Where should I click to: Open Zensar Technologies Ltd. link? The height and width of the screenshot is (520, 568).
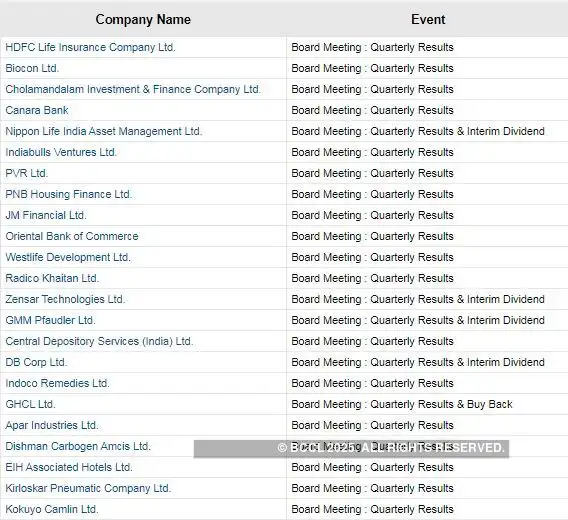pos(65,300)
